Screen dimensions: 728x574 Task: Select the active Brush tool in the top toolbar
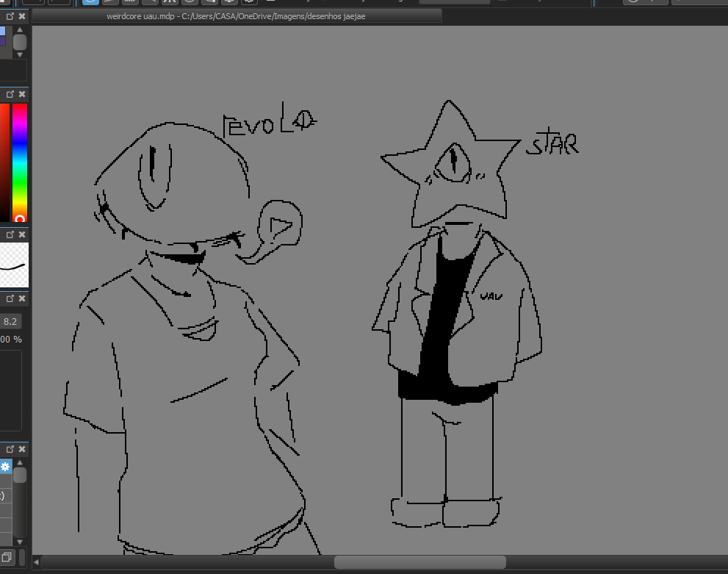pyautogui.click(x=90, y=1)
